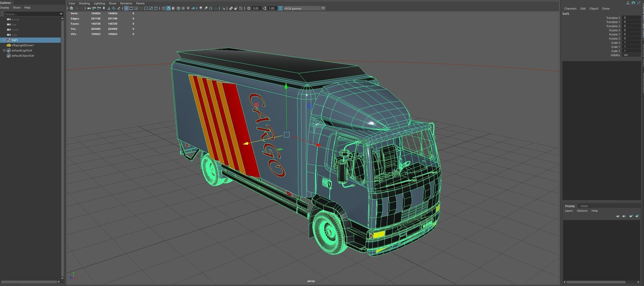Click the Lock Camera icon
Viewport: 644px width, 286px height.
pyautogui.click(x=94, y=8)
